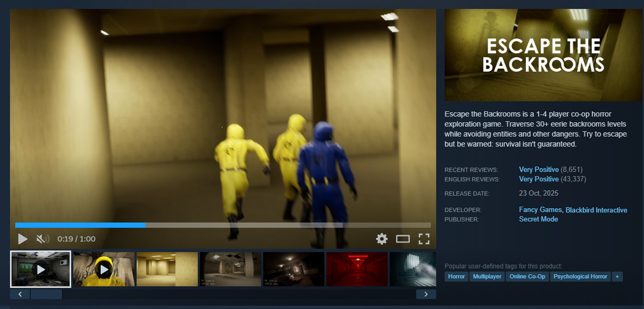Select the yellow hazmat trailer thumbnail
The image size is (644, 309).
click(x=104, y=269)
